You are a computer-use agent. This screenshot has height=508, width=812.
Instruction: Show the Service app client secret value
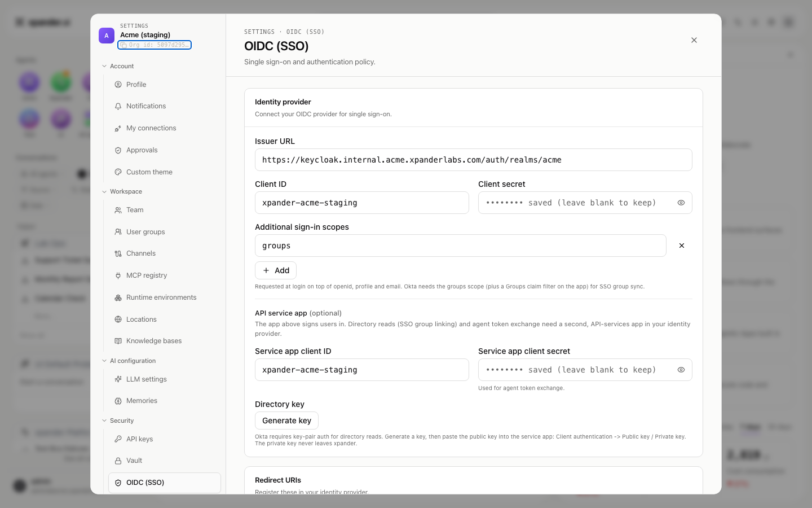coord(681,370)
